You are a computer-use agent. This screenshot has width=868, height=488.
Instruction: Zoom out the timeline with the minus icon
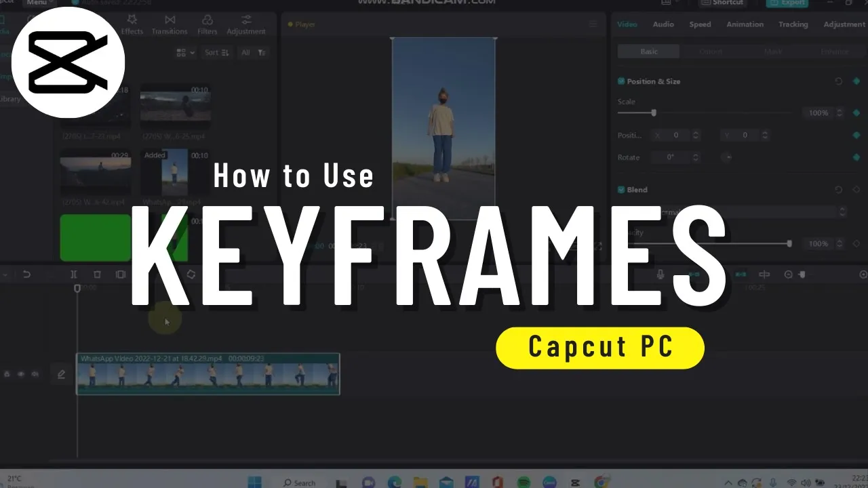pyautogui.click(x=788, y=274)
